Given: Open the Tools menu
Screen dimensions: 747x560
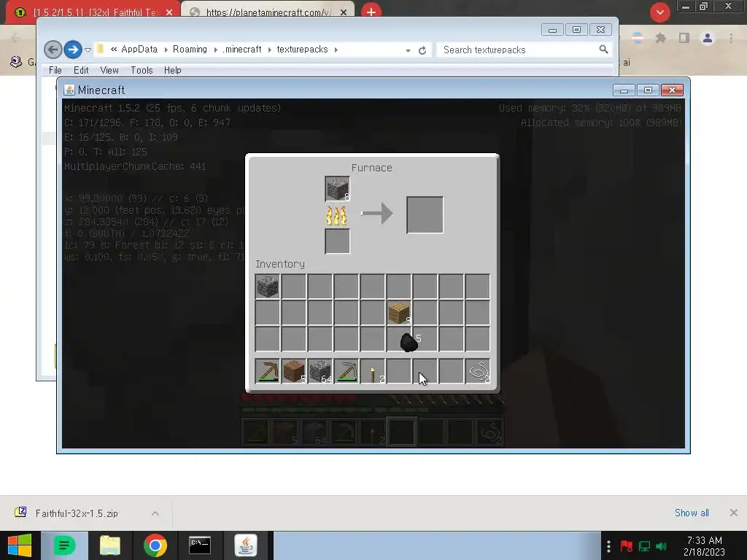Looking at the screenshot, I should (142, 71).
